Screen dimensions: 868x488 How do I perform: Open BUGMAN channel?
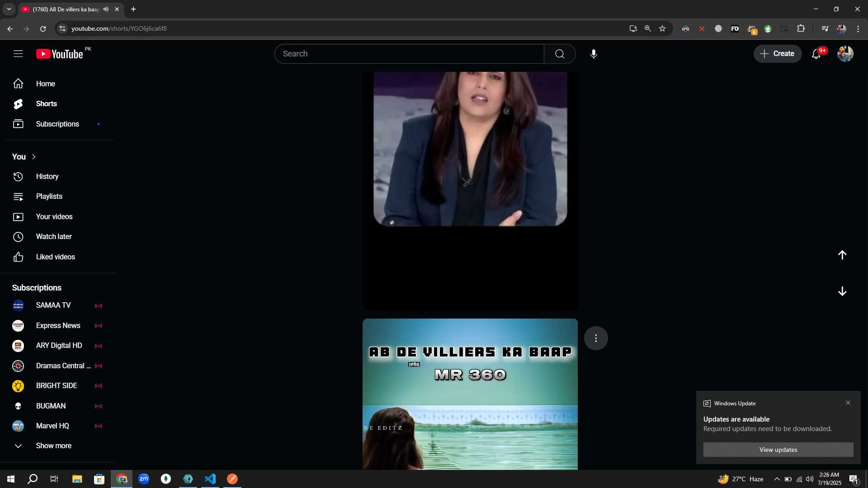point(58,406)
